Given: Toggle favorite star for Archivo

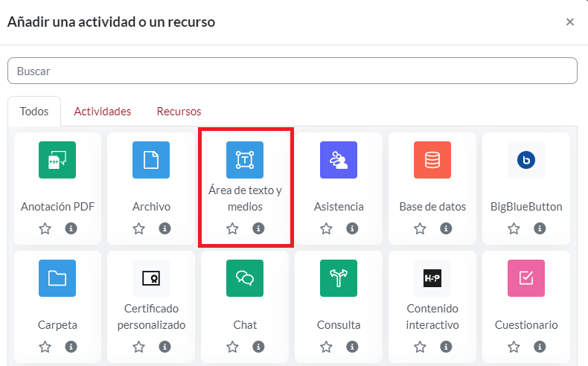Looking at the screenshot, I should coord(138,228).
